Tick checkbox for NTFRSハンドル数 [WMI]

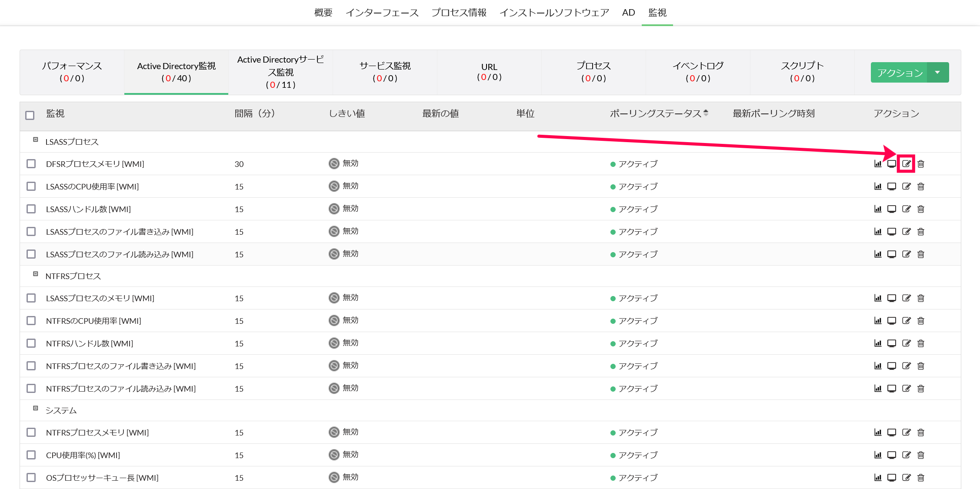(x=31, y=343)
